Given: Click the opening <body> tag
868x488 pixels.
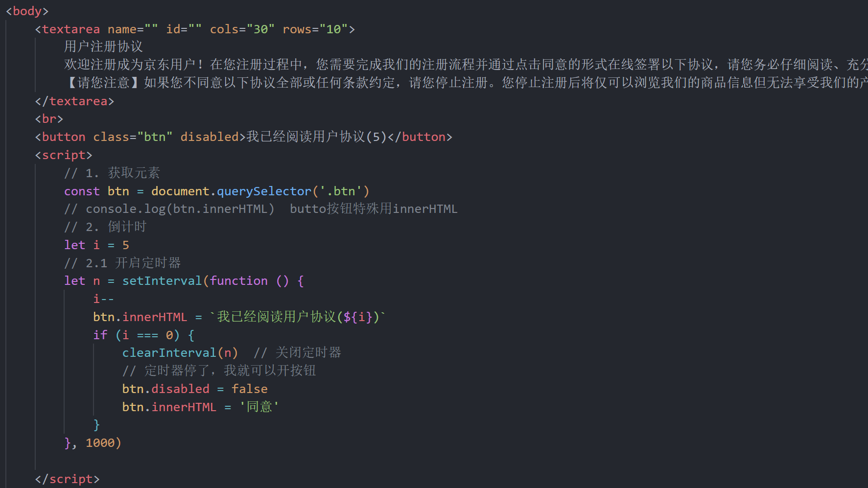Looking at the screenshot, I should tap(27, 11).
